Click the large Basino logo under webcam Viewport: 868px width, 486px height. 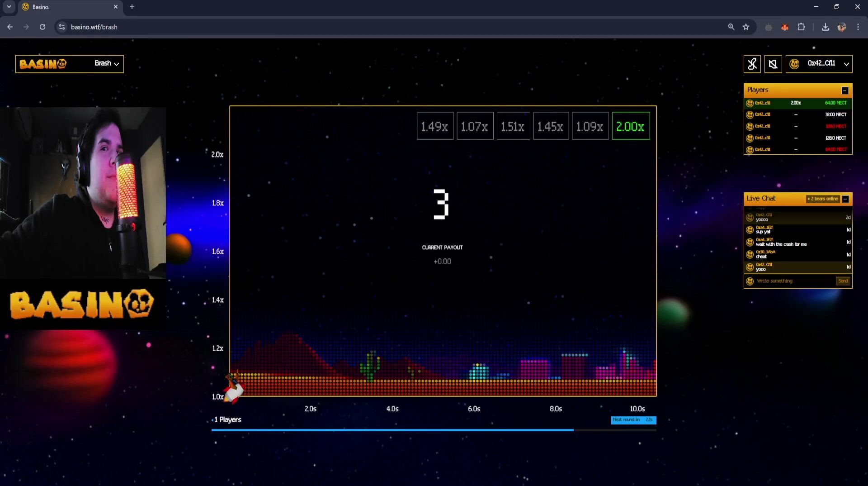[82, 304]
